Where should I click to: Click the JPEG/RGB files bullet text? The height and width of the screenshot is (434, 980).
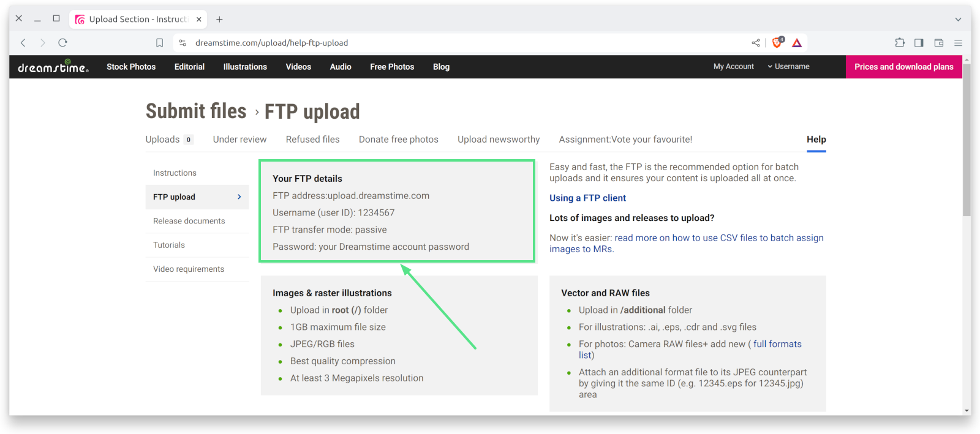click(x=322, y=345)
